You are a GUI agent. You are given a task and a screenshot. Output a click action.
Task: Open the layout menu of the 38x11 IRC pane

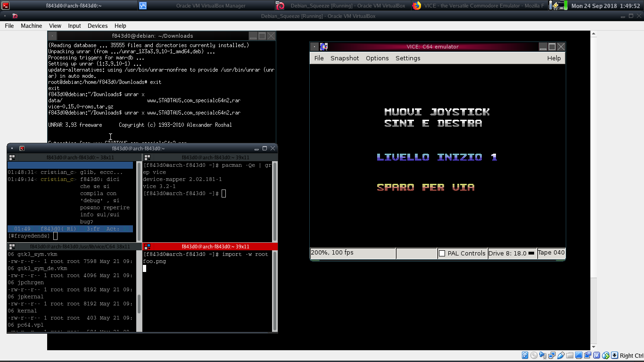[x=12, y=157]
